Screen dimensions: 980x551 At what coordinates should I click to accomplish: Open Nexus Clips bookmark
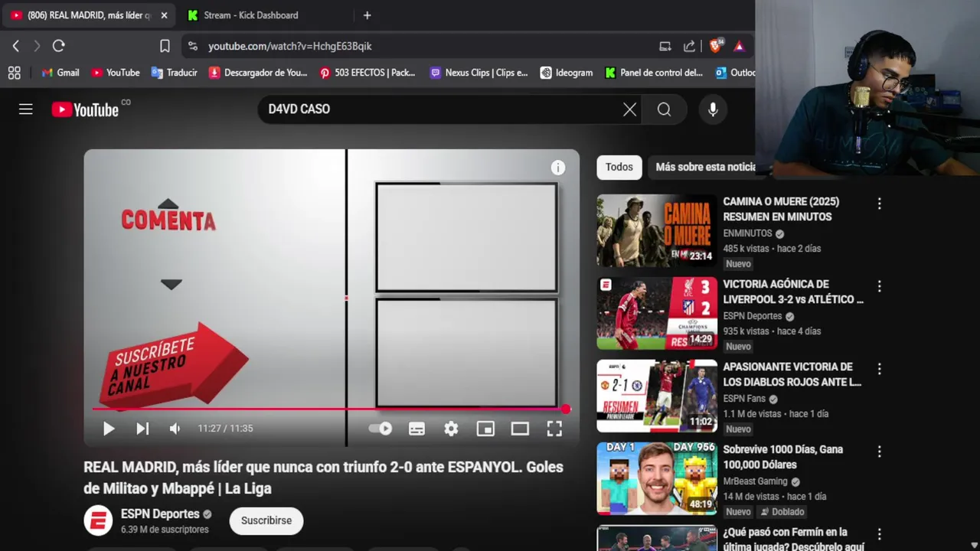[x=479, y=73]
